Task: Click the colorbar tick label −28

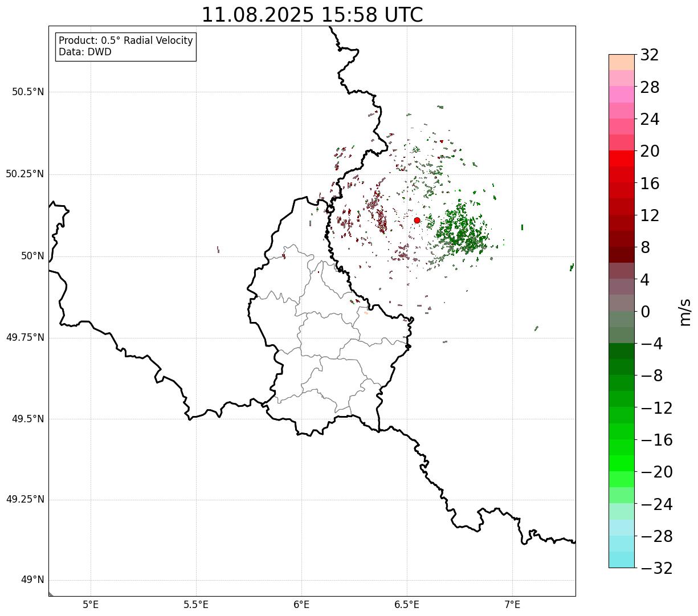Action: pos(656,537)
